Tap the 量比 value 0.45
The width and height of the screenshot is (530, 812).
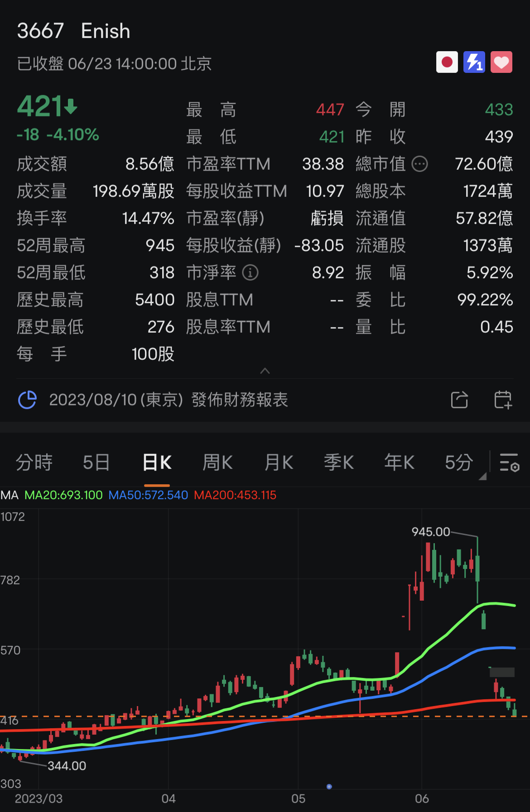click(496, 327)
